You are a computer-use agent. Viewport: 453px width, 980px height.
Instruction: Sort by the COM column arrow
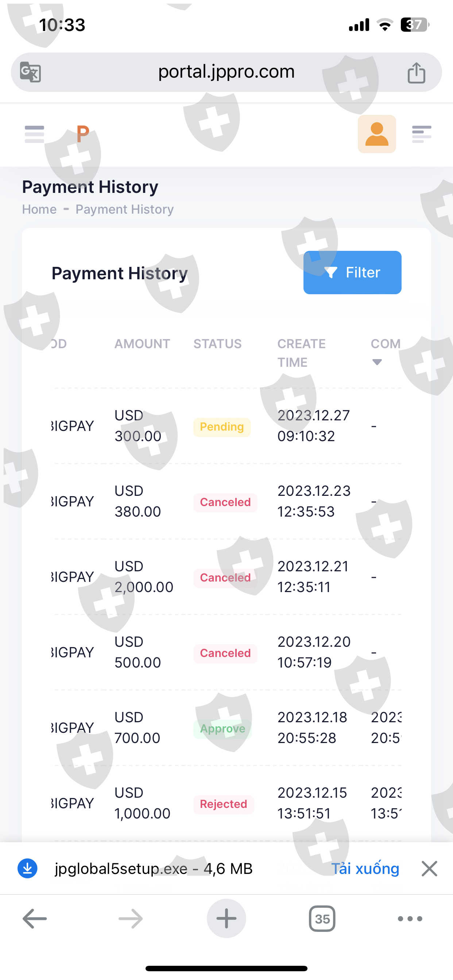point(377,362)
